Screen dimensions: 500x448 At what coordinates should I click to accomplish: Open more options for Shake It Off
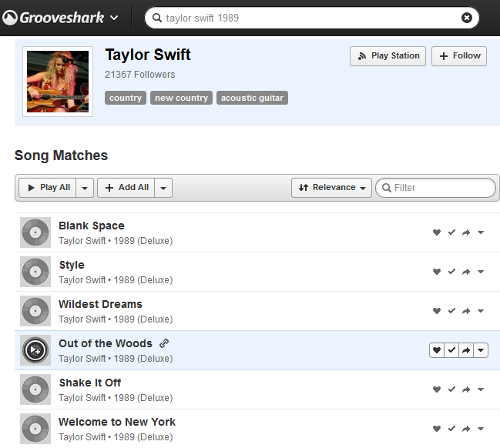click(481, 389)
